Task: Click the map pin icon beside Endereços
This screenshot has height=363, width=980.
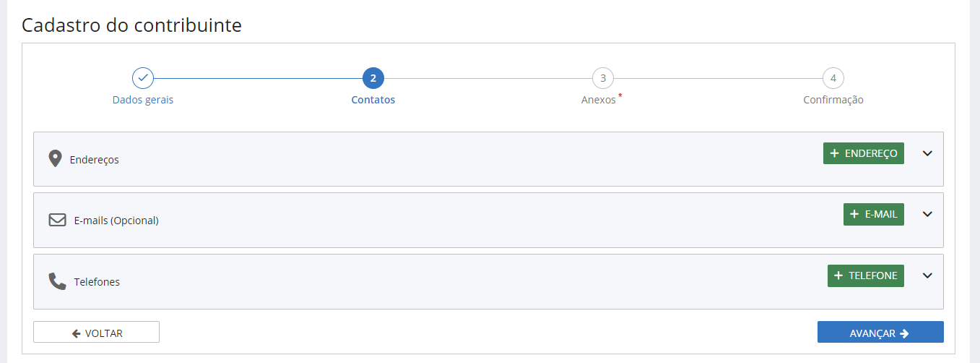Action: pyautogui.click(x=55, y=158)
